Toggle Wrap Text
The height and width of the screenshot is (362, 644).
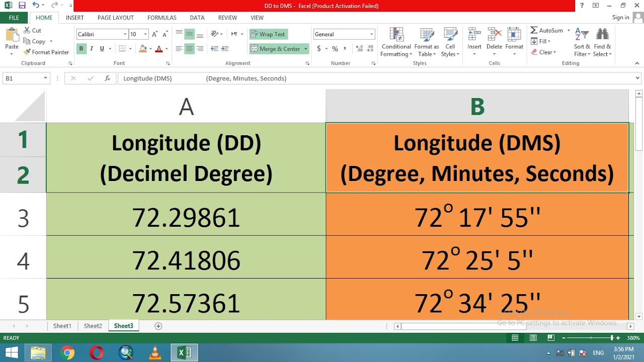(x=268, y=34)
